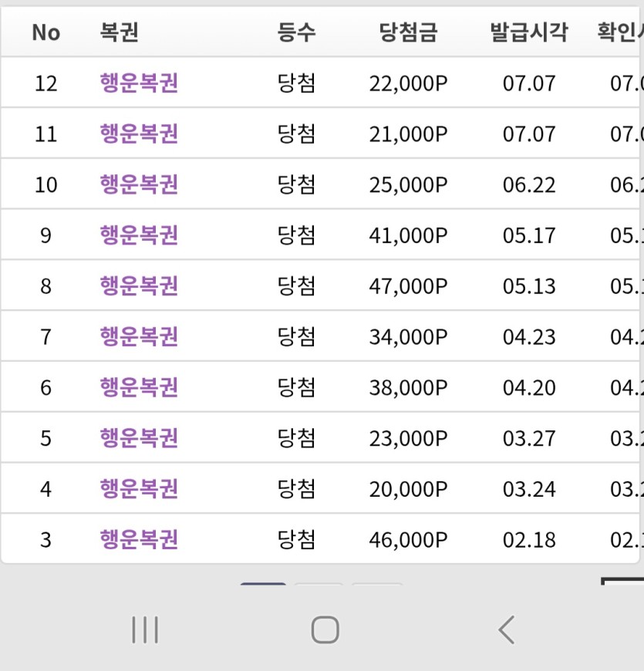Select the No column header

[46, 32]
